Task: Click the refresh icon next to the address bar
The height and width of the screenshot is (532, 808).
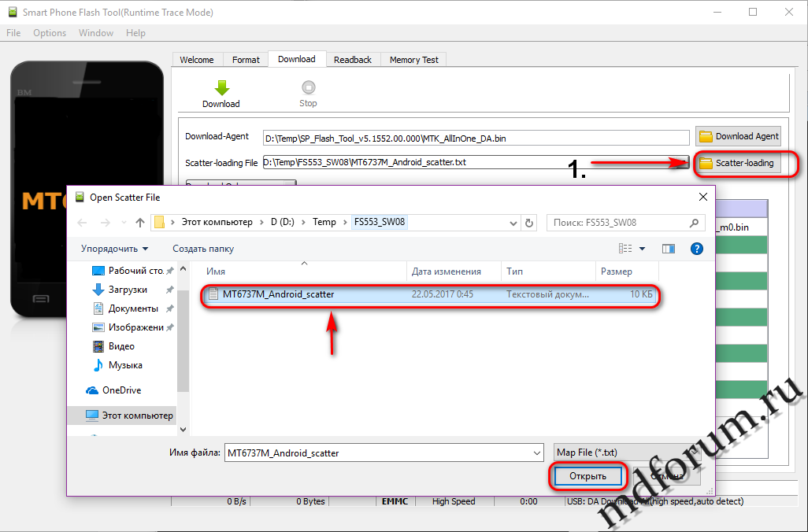Action: pyautogui.click(x=528, y=223)
